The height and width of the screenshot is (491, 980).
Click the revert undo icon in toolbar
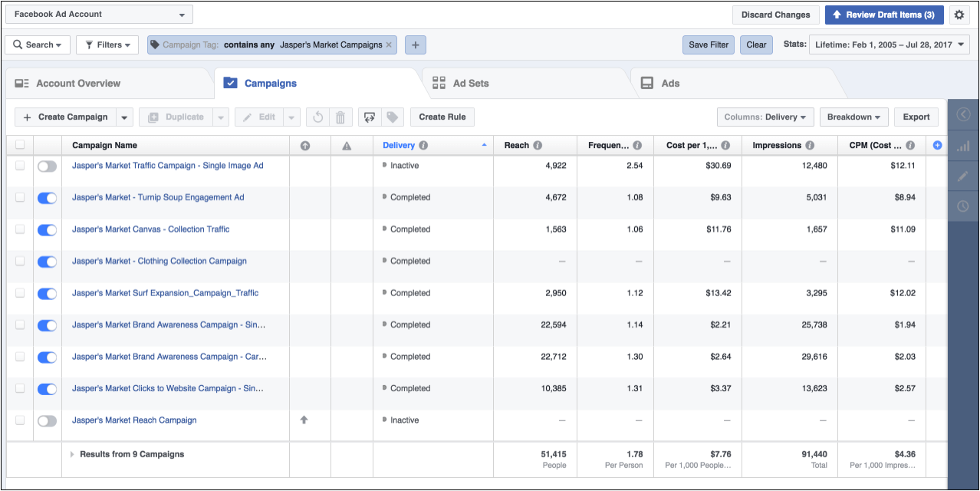click(317, 117)
